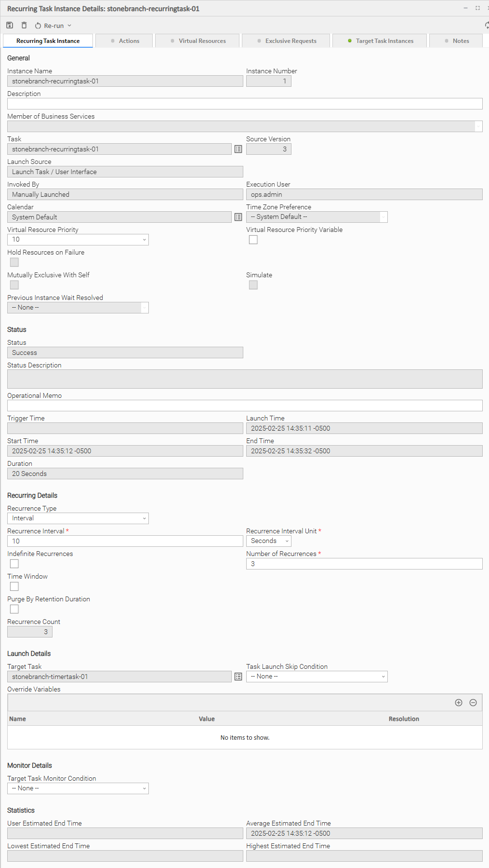Click the refresh icon at top right
Screen dimensions: 489x868
[486, 26]
